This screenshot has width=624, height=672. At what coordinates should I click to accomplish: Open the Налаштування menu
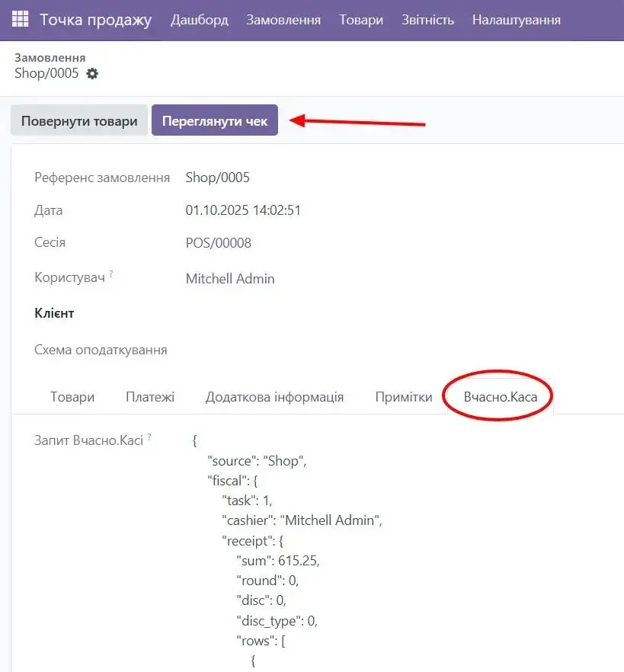click(516, 21)
